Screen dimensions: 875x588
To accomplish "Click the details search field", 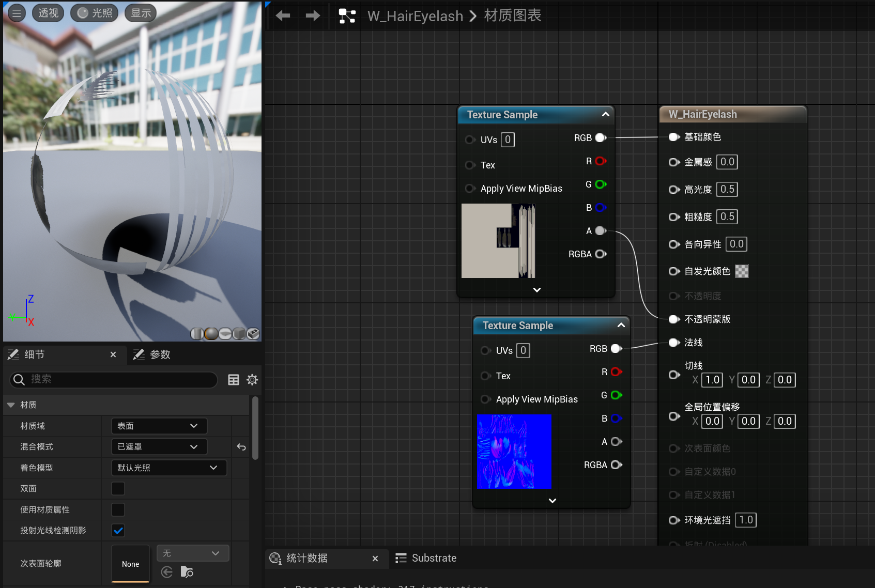I will point(119,380).
